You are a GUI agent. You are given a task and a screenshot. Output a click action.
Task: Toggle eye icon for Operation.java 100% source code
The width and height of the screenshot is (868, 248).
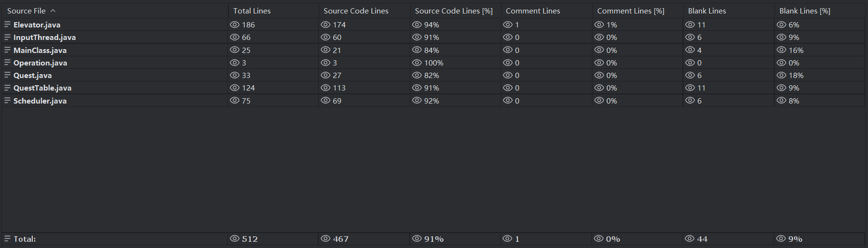(417, 63)
